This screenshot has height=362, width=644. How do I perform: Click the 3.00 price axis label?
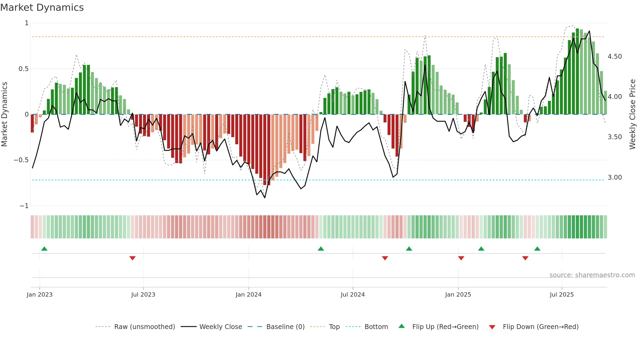[x=615, y=178]
